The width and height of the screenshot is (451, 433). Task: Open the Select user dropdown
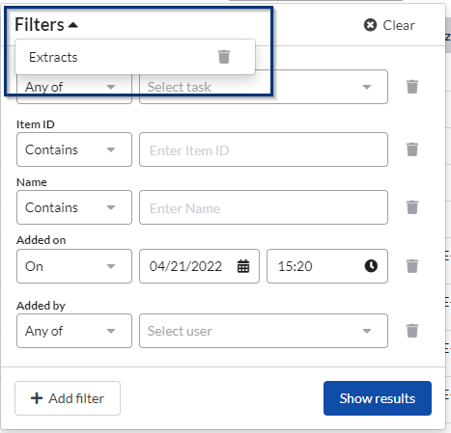tap(263, 331)
